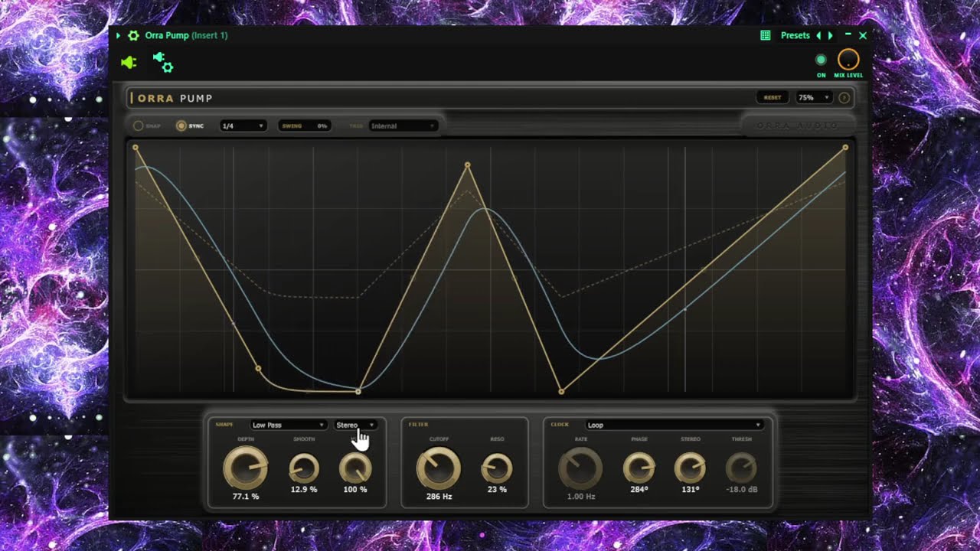Click the knob showing 100 %
This screenshot has height=551, width=980.
point(355,468)
